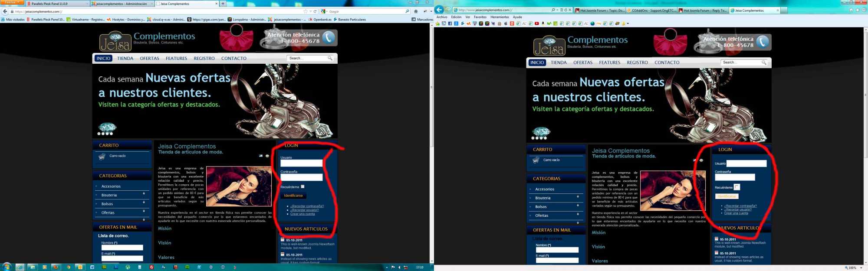Go back in the Internet Explorer window
Screen dimensions: 868x271
tap(439, 10)
